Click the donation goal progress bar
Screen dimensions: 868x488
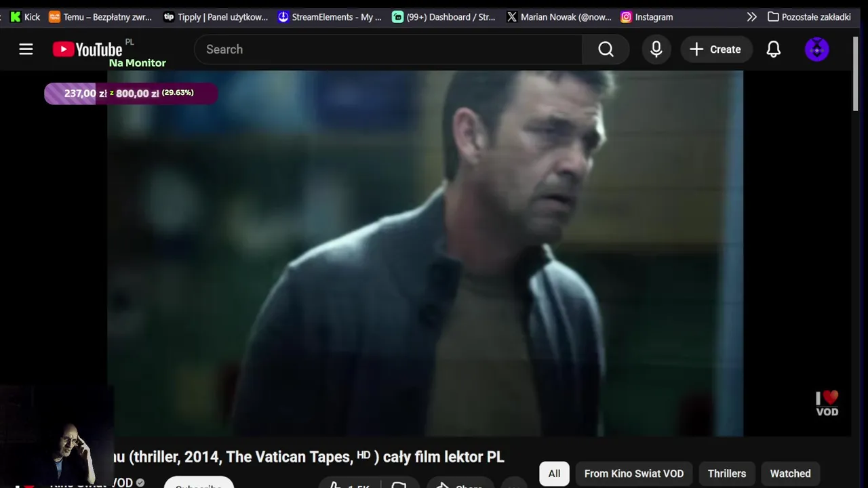(x=131, y=94)
